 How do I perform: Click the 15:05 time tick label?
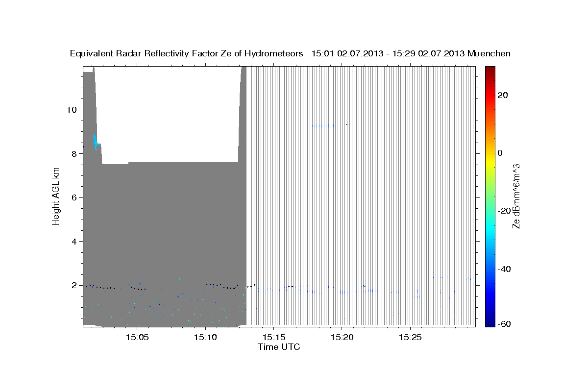point(137,337)
